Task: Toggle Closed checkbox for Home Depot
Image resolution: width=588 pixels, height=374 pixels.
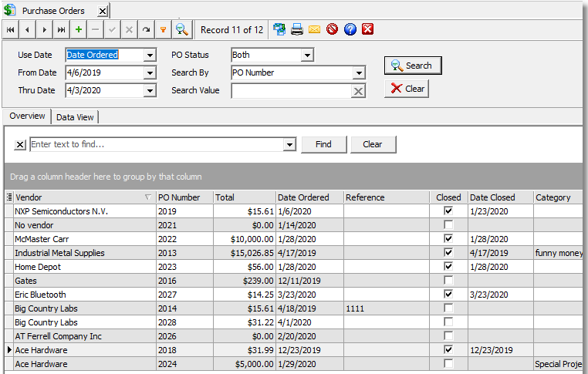Action: 448,266
